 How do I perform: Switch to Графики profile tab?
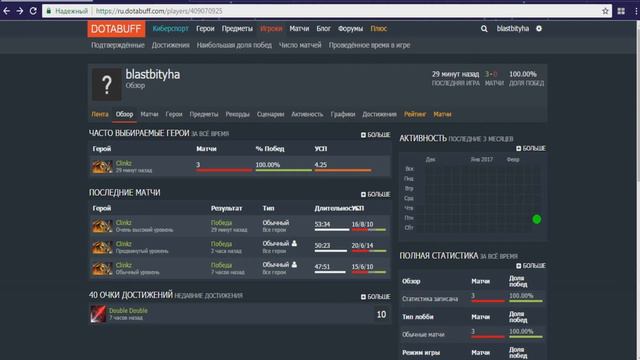(x=343, y=114)
